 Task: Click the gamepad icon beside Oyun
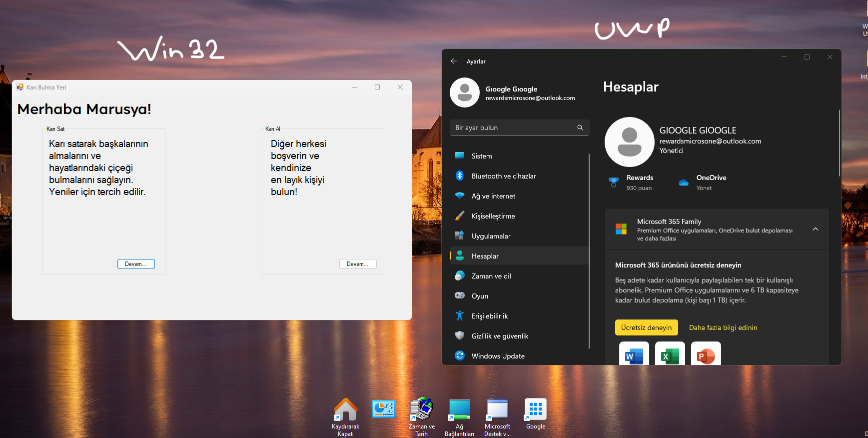coord(460,295)
